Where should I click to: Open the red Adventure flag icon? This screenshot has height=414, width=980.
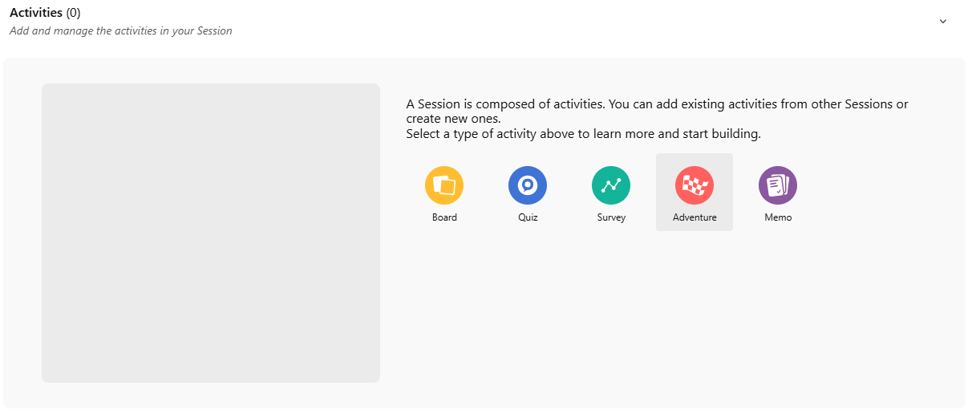(x=695, y=185)
